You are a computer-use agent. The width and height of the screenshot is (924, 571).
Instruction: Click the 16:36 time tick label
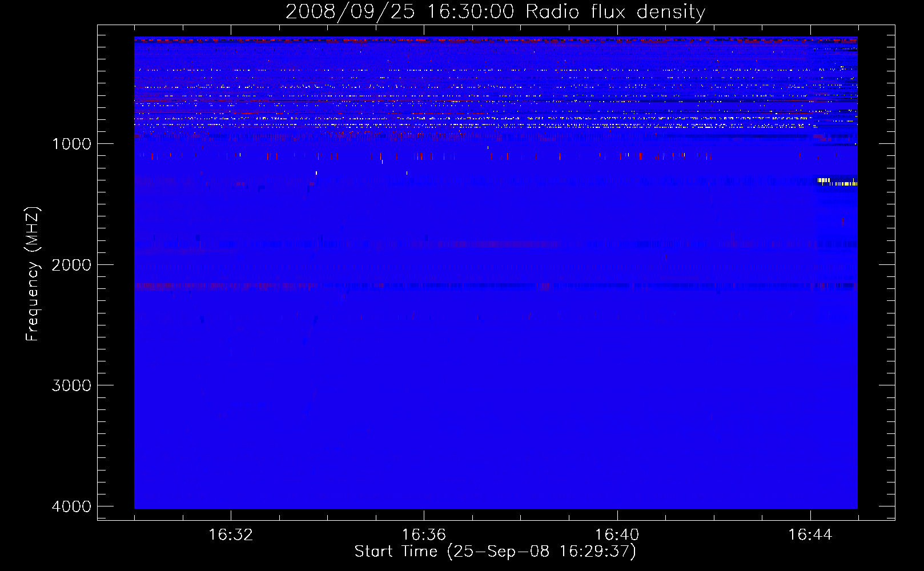424,535
